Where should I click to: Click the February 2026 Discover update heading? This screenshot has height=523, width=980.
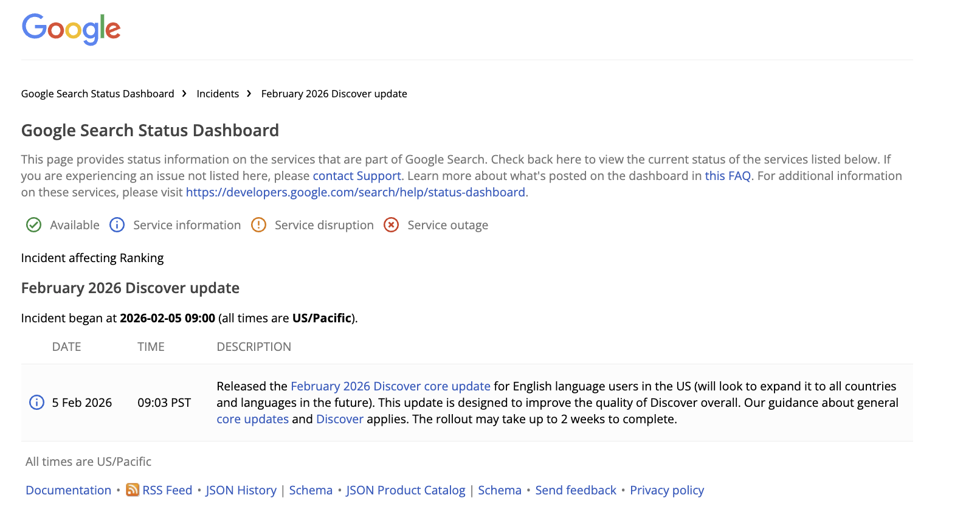coord(130,288)
